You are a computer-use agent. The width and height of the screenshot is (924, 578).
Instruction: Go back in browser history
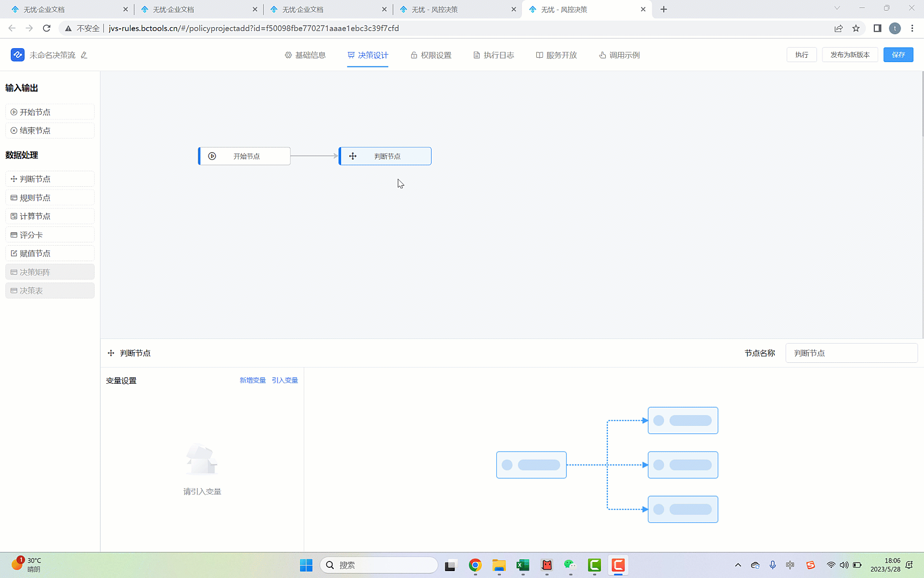click(12, 28)
